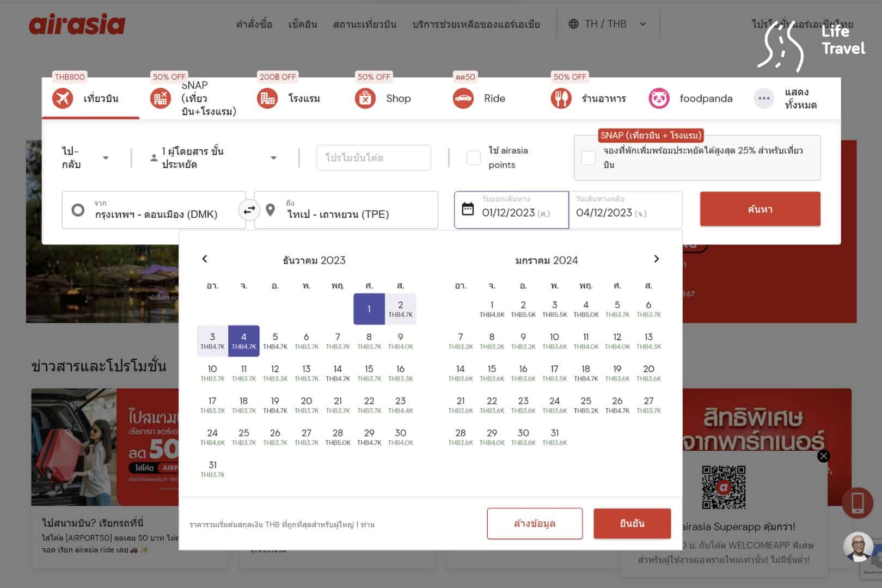
Task: Click the ธันวาคม 2023 month heading
Action: [x=314, y=260]
